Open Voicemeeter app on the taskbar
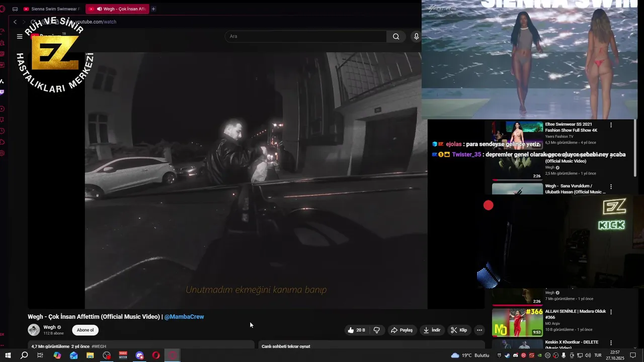The image size is (644, 362). 123,355
